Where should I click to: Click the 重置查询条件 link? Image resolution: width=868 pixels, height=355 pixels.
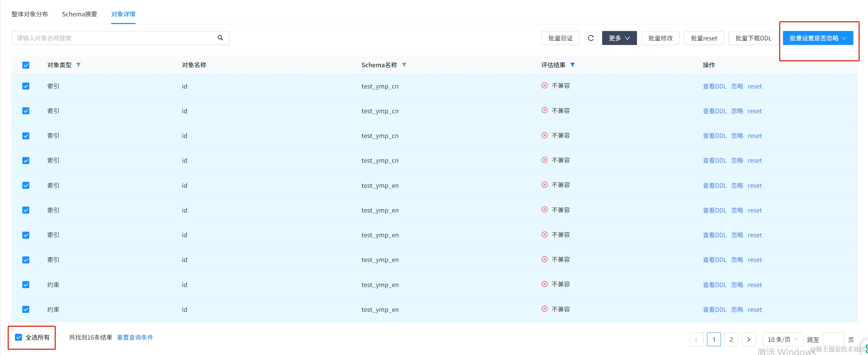(x=135, y=337)
